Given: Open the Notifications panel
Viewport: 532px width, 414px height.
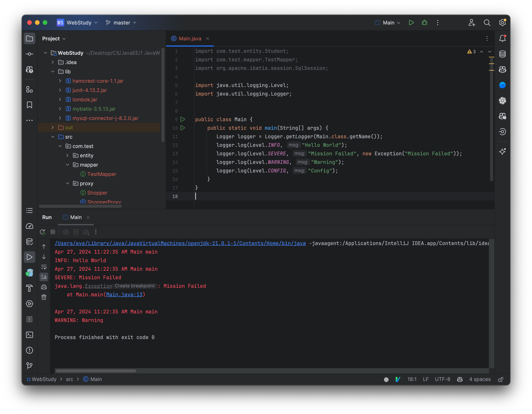Looking at the screenshot, I should [x=502, y=38].
